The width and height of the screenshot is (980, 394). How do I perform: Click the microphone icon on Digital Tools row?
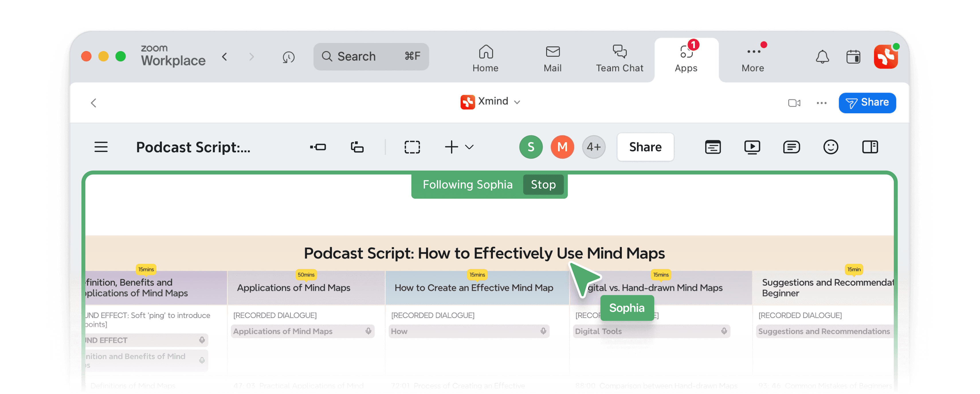(724, 331)
